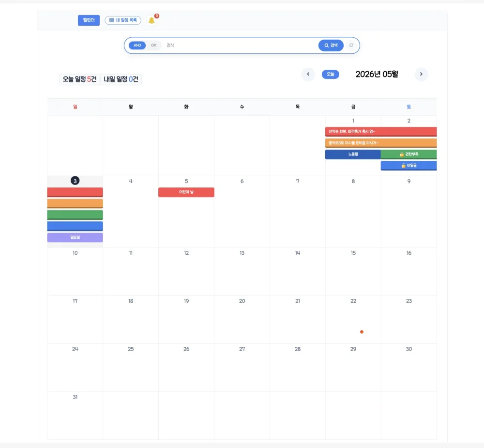The height and width of the screenshot is (448, 484).
Task: Click the unlabeled red event bar on May 3
Action: pos(75,192)
